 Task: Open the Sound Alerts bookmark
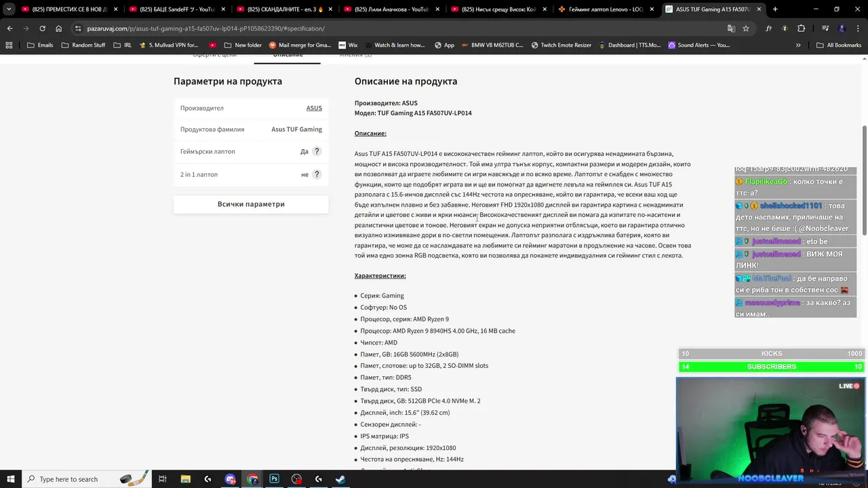point(698,45)
